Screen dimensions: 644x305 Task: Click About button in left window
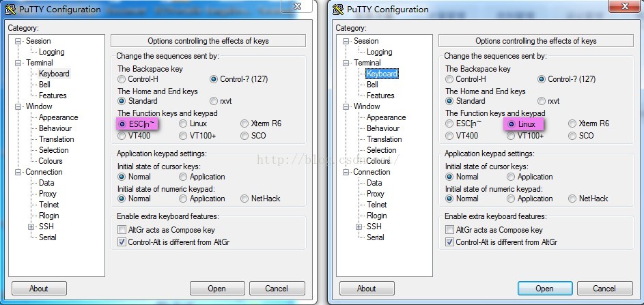coord(39,289)
